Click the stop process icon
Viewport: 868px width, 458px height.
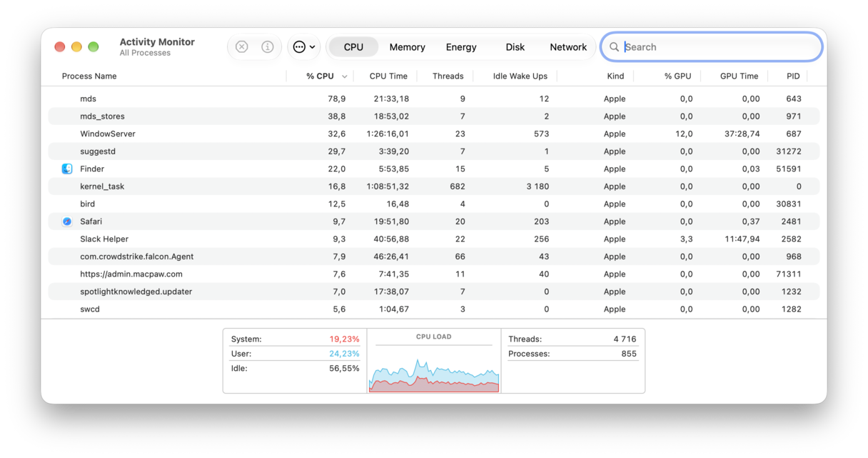(x=242, y=47)
